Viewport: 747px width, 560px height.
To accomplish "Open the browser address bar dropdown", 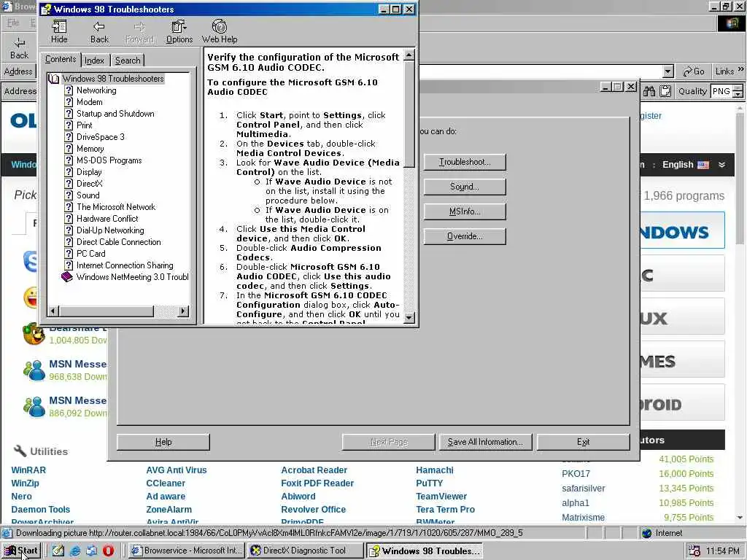I will (668, 71).
